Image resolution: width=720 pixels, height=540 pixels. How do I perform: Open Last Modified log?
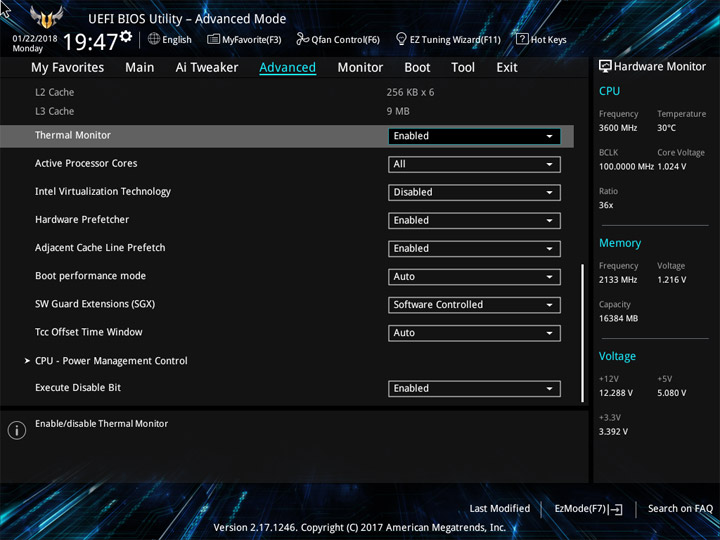(500, 508)
